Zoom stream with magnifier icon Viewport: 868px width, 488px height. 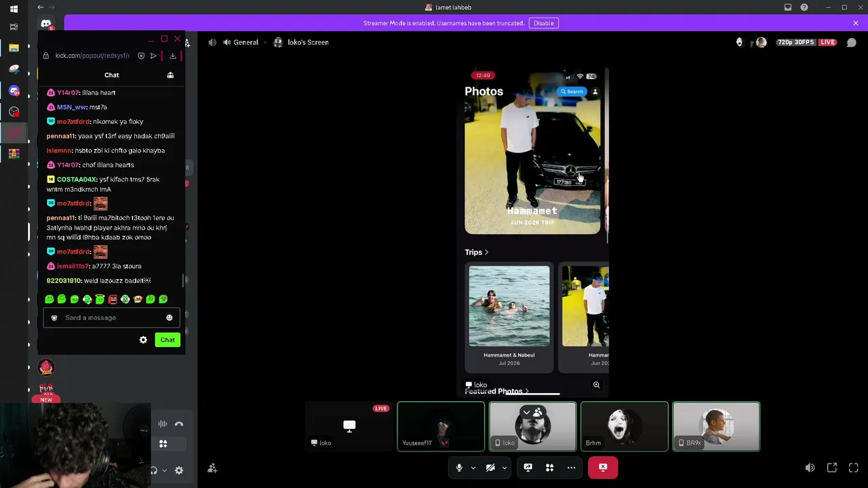point(597,385)
